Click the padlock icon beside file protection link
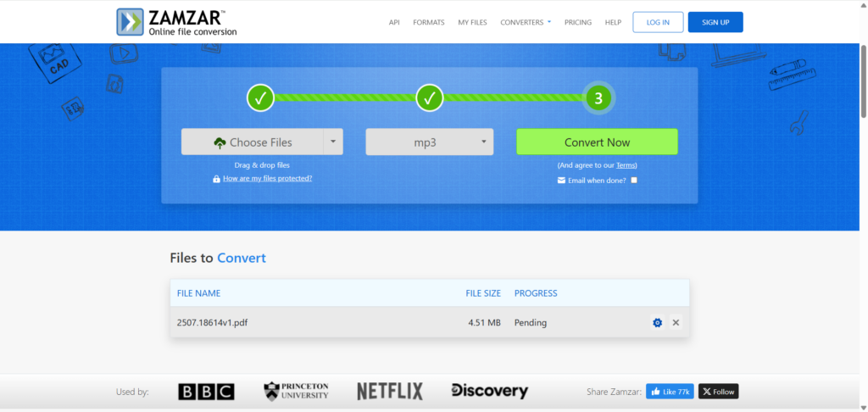Image resolution: width=868 pixels, height=412 pixels. [216, 179]
